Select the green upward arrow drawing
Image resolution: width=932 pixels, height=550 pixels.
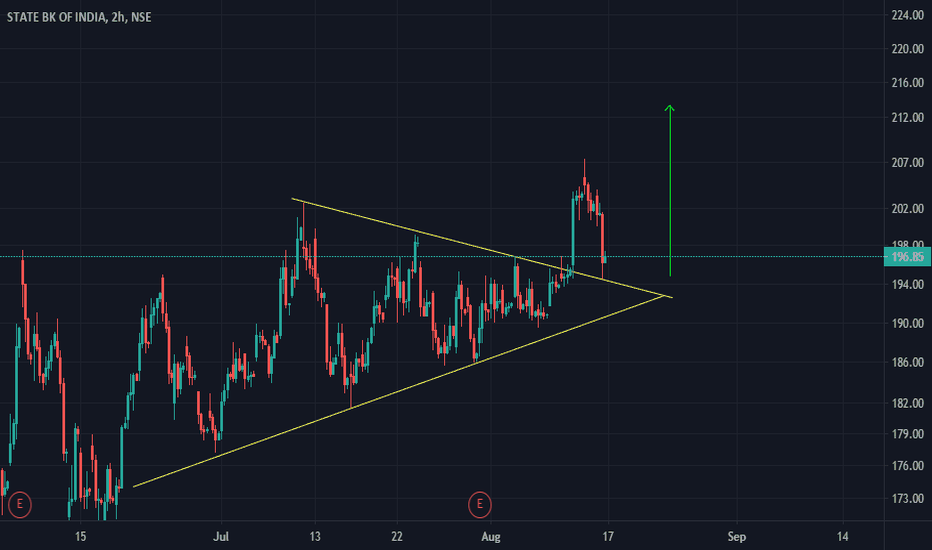click(670, 190)
